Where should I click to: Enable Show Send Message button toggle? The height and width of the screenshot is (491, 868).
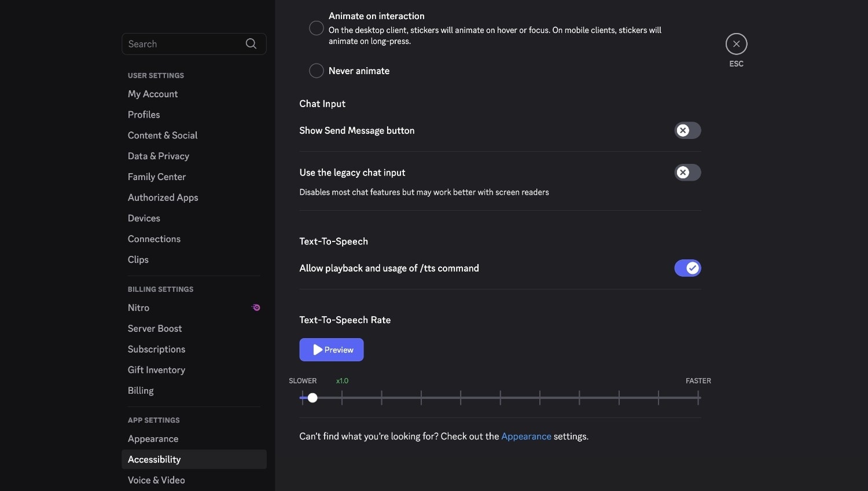point(687,130)
